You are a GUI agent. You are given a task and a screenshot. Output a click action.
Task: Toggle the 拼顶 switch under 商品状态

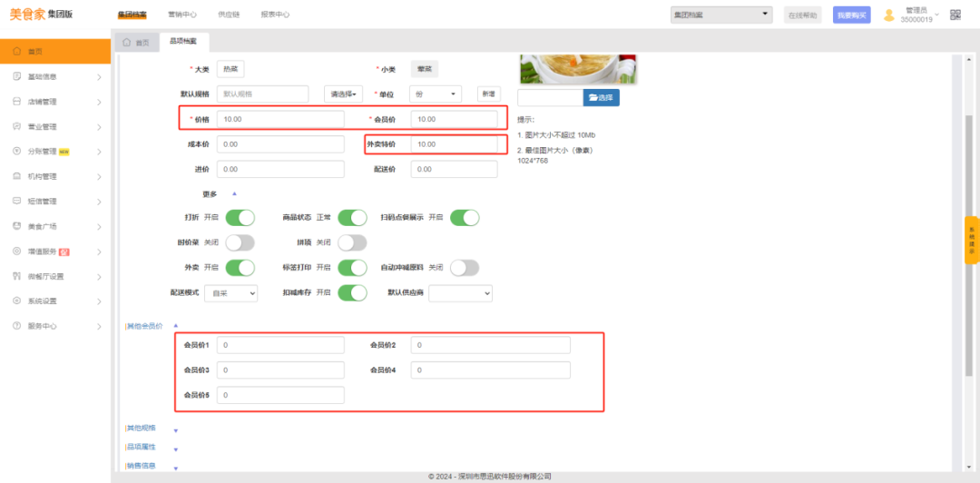tap(352, 242)
